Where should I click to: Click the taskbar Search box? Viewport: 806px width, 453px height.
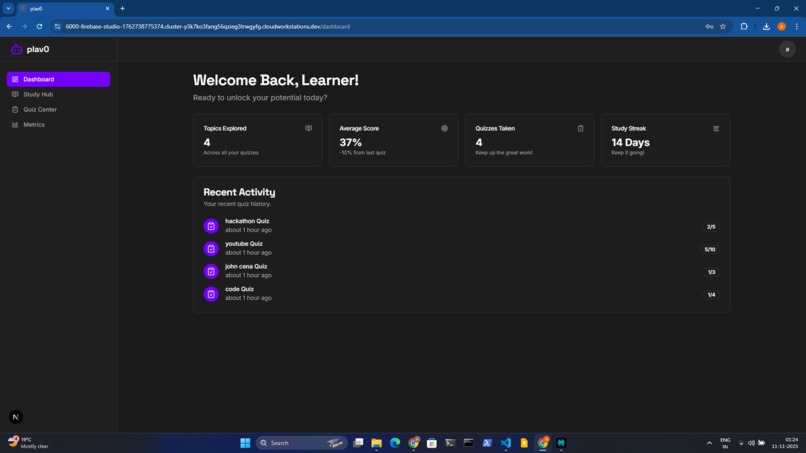point(301,443)
